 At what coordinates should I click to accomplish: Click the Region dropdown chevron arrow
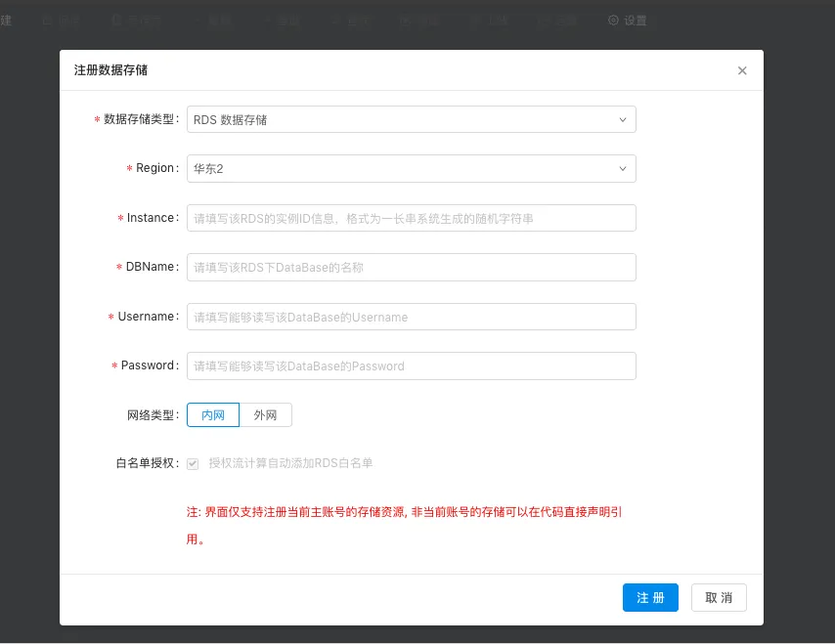(623, 169)
